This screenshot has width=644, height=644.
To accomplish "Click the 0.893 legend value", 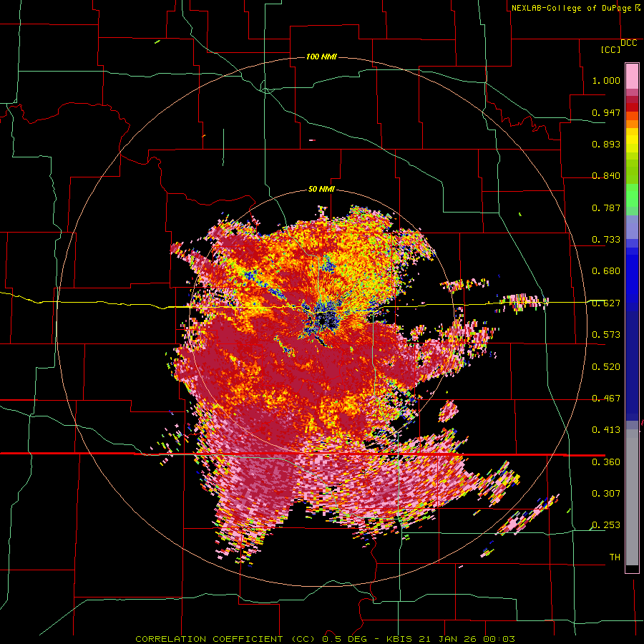I will coord(606,144).
